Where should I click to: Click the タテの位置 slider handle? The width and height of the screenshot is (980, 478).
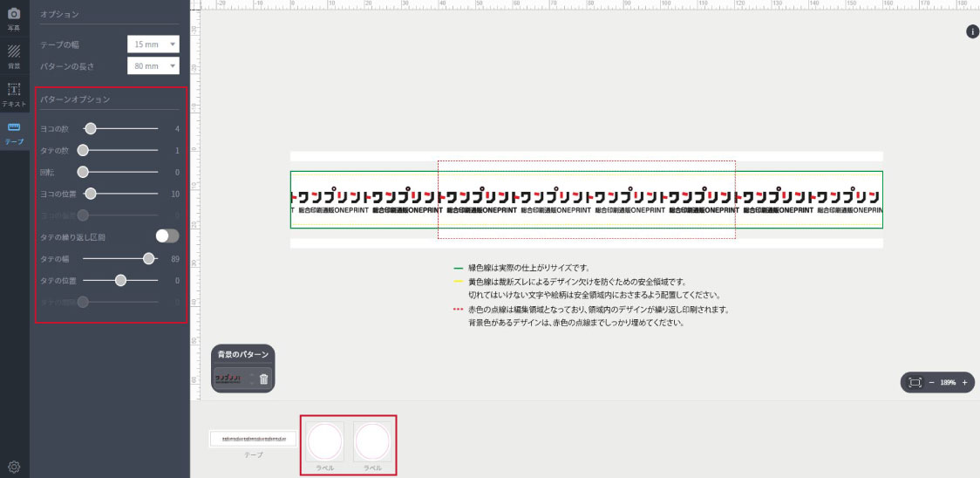click(121, 280)
